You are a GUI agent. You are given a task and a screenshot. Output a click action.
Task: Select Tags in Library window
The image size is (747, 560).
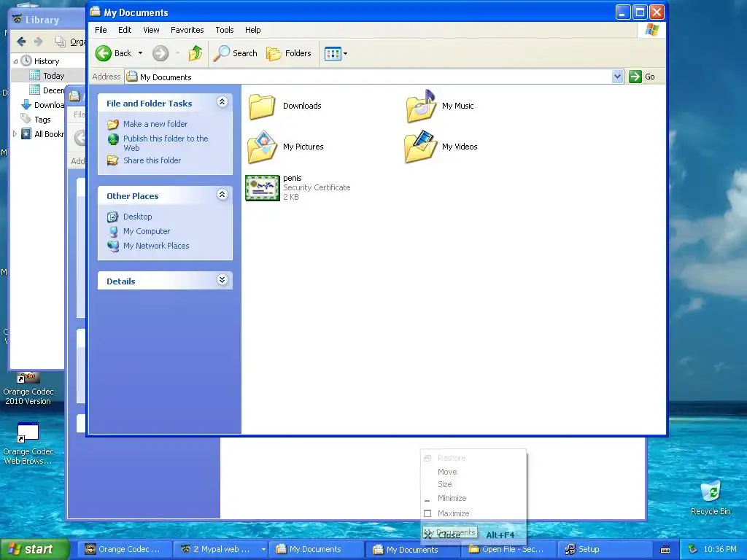coord(42,120)
